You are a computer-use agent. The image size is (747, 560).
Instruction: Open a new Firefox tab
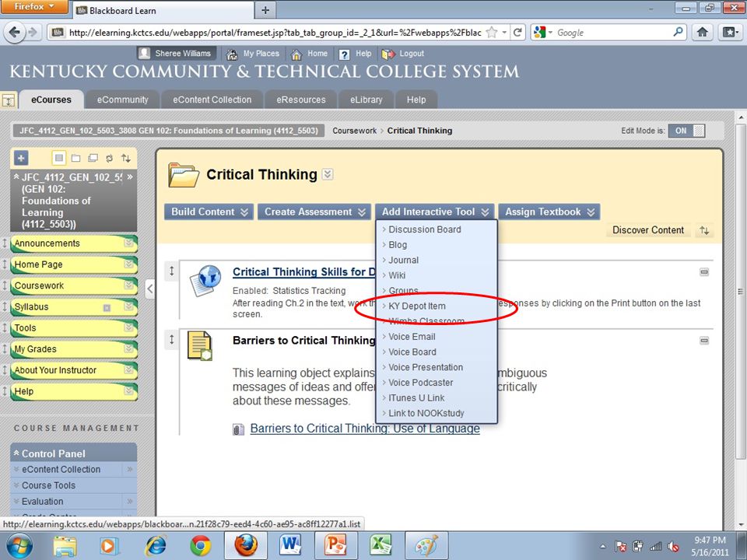(265, 10)
